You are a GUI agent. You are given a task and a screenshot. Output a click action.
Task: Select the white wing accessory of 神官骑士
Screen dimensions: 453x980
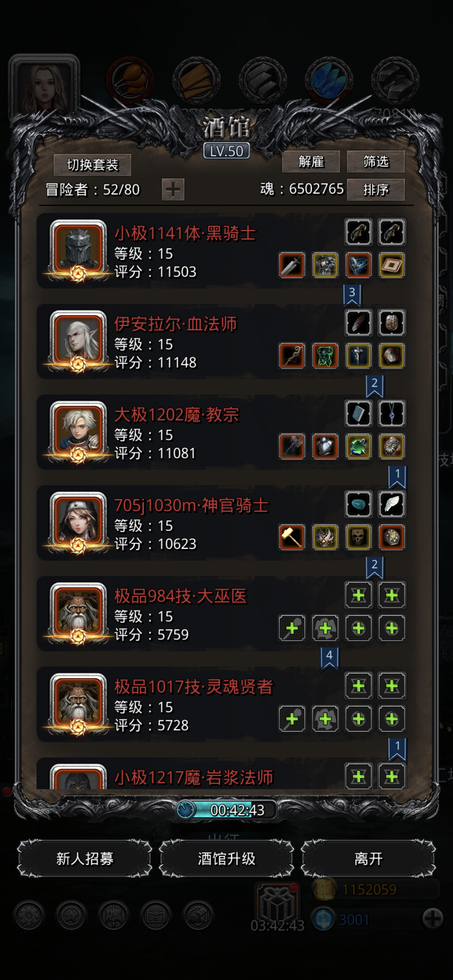pyautogui.click(x=392, y=504)
